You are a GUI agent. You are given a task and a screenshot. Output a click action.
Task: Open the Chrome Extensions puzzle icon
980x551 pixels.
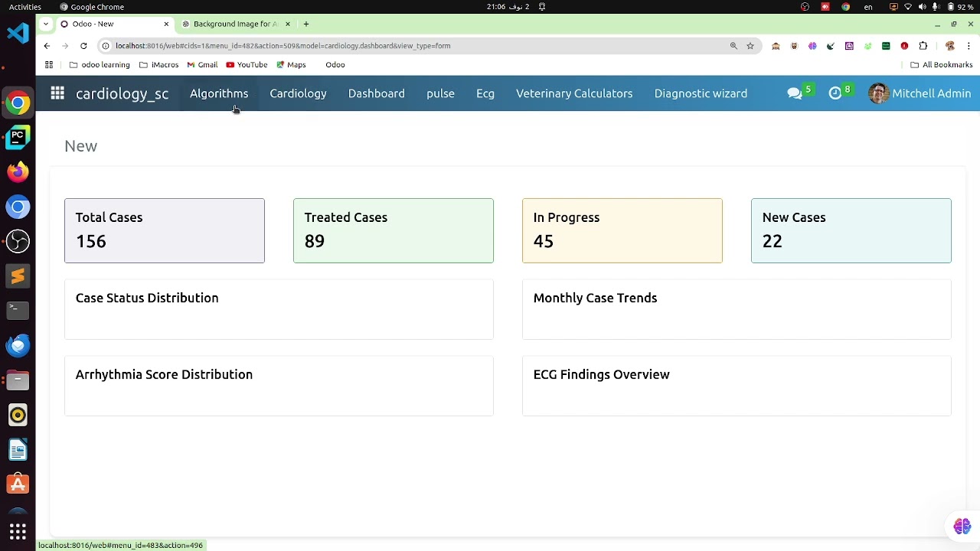tap(923, 46)
